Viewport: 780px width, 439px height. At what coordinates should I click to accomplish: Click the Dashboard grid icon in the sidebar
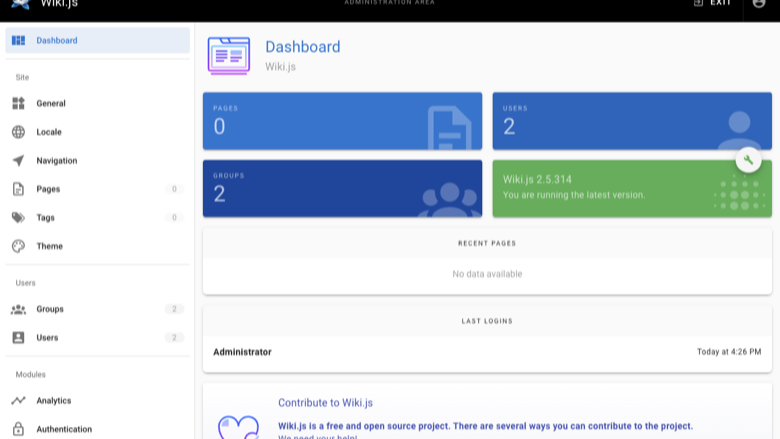pos(18,40)
